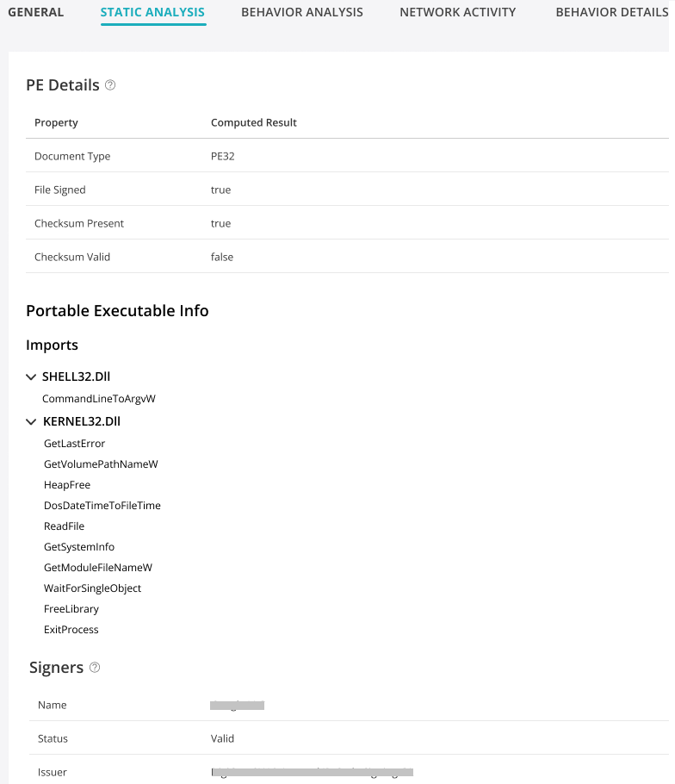
Task: Click the ReadFile import function
Action: tap(64, 526)
